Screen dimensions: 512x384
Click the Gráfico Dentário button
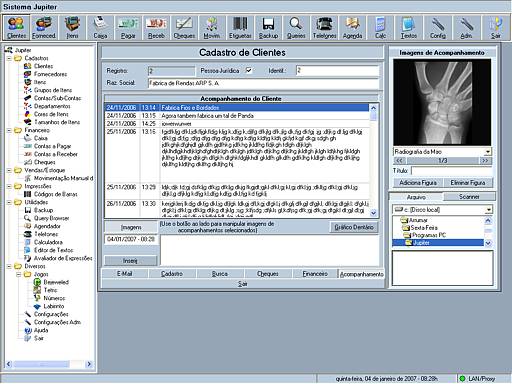tap(354, 227)
